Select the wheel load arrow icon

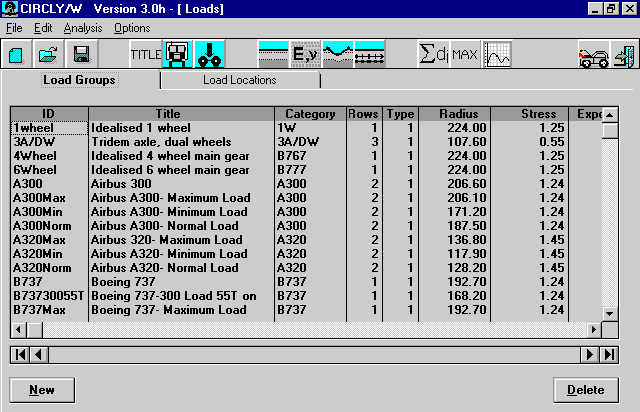coord(209,54)
